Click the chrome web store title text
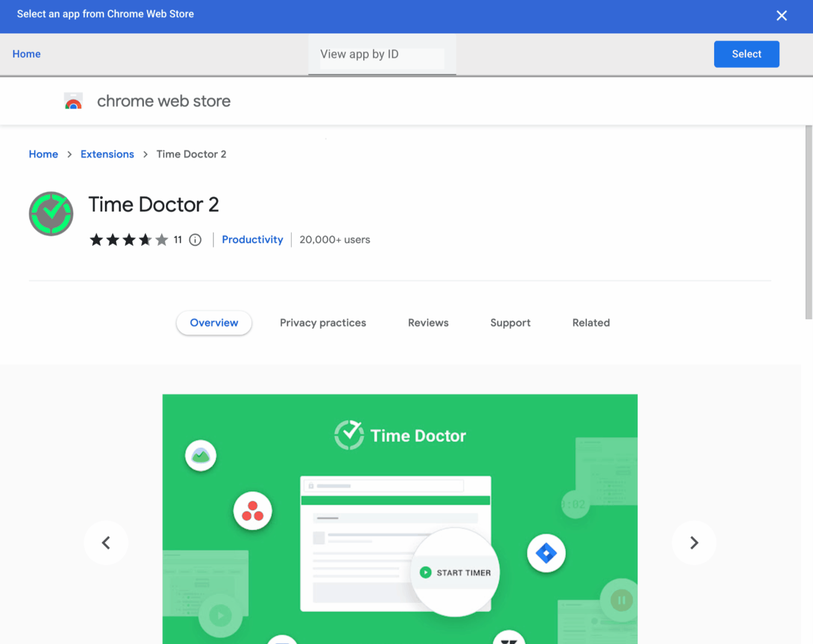This screenshot has width=813, height=644. pos(164,101)
